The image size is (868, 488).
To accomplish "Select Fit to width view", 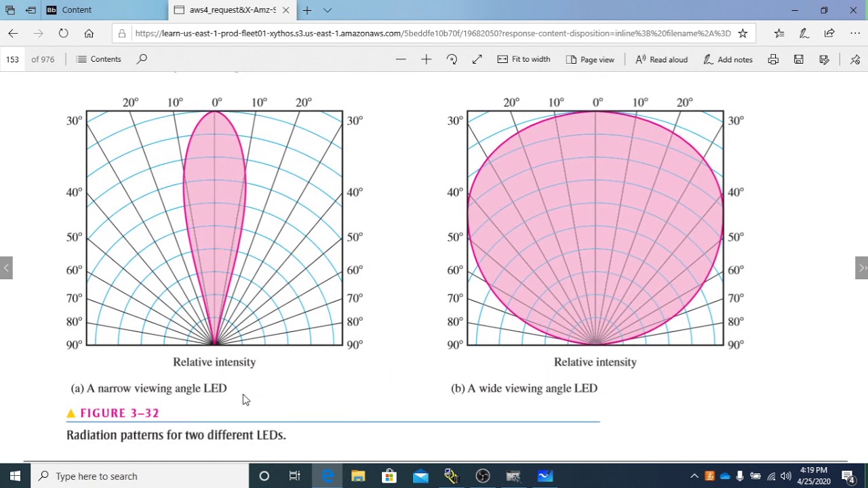I will 524,60.
